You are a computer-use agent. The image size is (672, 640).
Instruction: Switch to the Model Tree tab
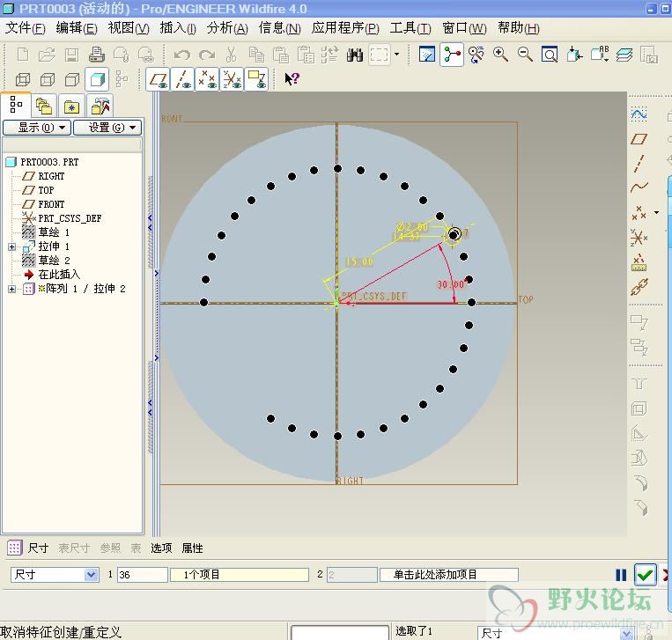[16, 105]
